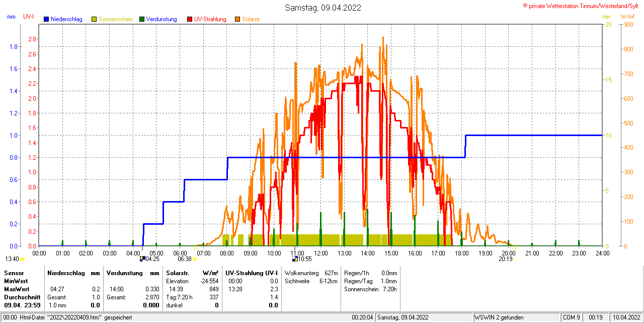Select the Verdunstung legend label
644x323 pixels.
pyautogui.click(x=162, y=19)
